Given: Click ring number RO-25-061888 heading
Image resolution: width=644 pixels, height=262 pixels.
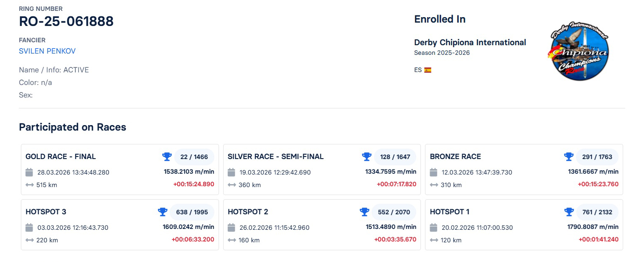Looking at the screenshot, I should click(66, 21).
